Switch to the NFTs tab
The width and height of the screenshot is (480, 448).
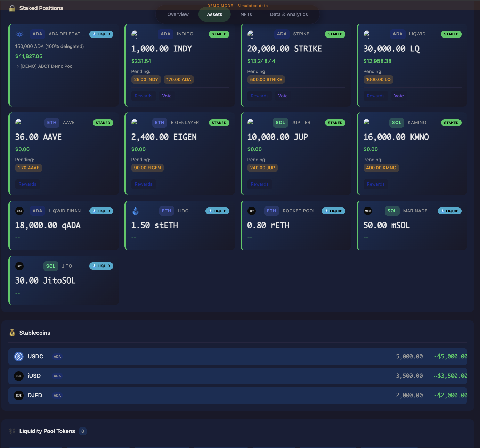click(x=246, y=14)
